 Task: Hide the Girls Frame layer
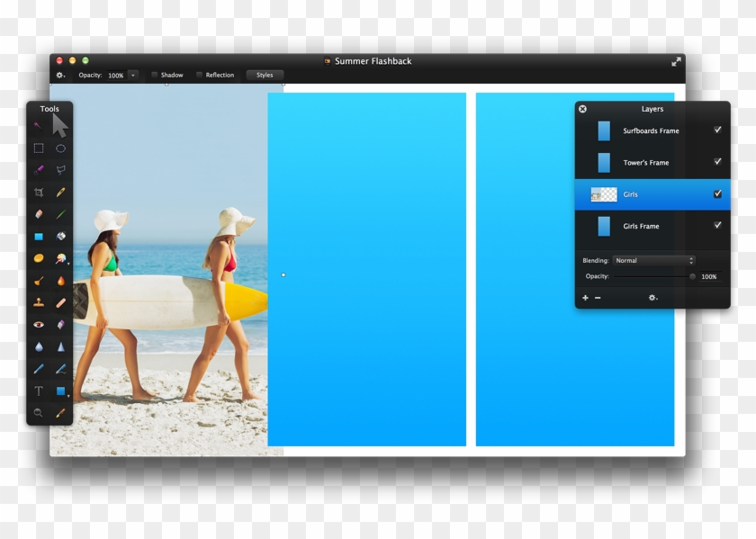(x=717, y=226)
